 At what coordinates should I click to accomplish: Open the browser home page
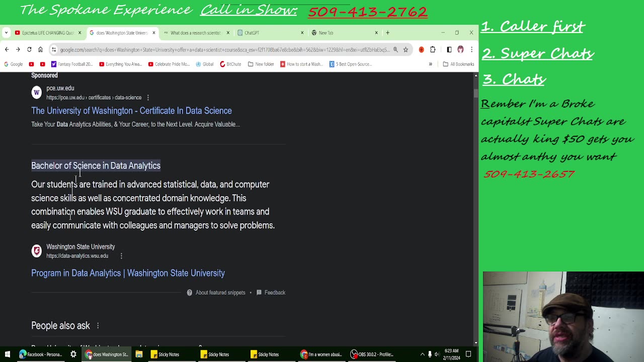click(x=40, y=49)
